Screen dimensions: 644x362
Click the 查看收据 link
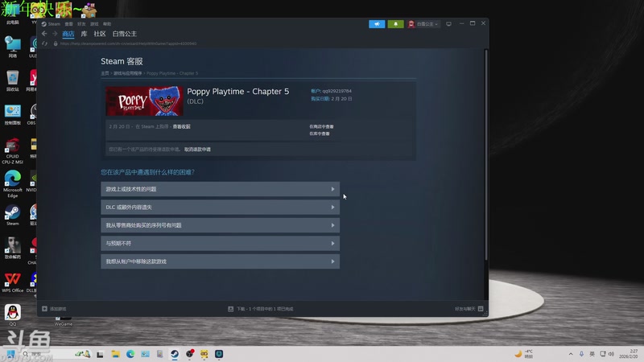click(x=182, y=126)
